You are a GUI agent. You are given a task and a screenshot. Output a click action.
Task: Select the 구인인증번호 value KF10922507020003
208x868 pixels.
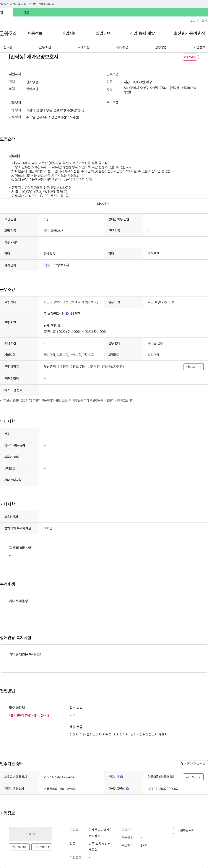[x=163, y=789]
